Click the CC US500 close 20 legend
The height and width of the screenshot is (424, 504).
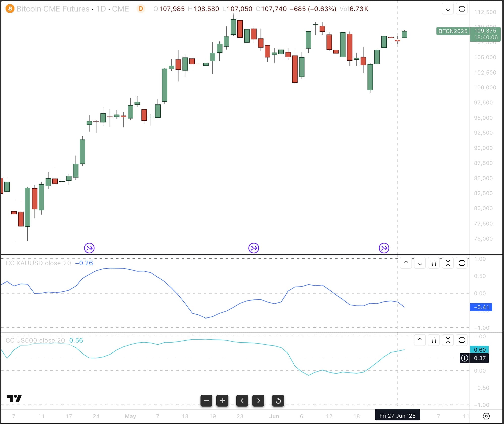[x=35, y=340]
